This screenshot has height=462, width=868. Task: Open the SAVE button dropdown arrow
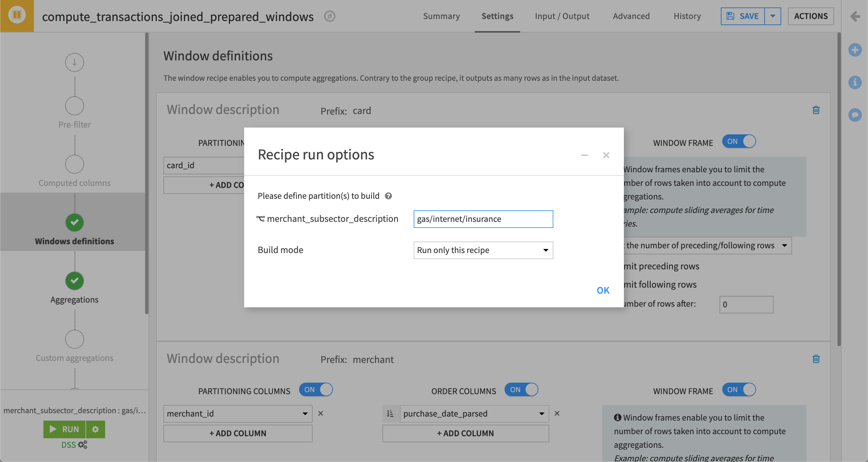(773, 16)
